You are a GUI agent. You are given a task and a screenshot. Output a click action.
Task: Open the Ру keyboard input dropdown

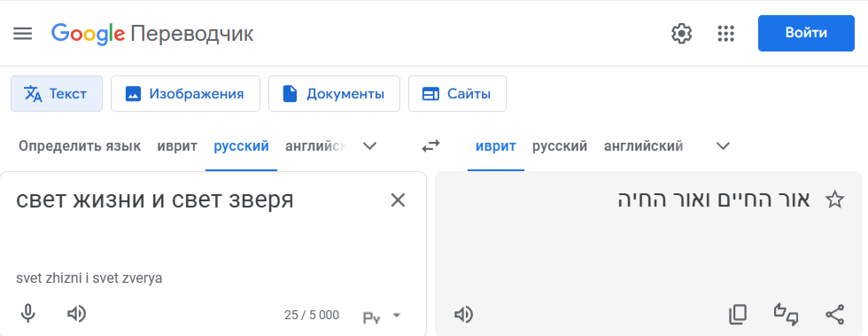click(382, 316)
